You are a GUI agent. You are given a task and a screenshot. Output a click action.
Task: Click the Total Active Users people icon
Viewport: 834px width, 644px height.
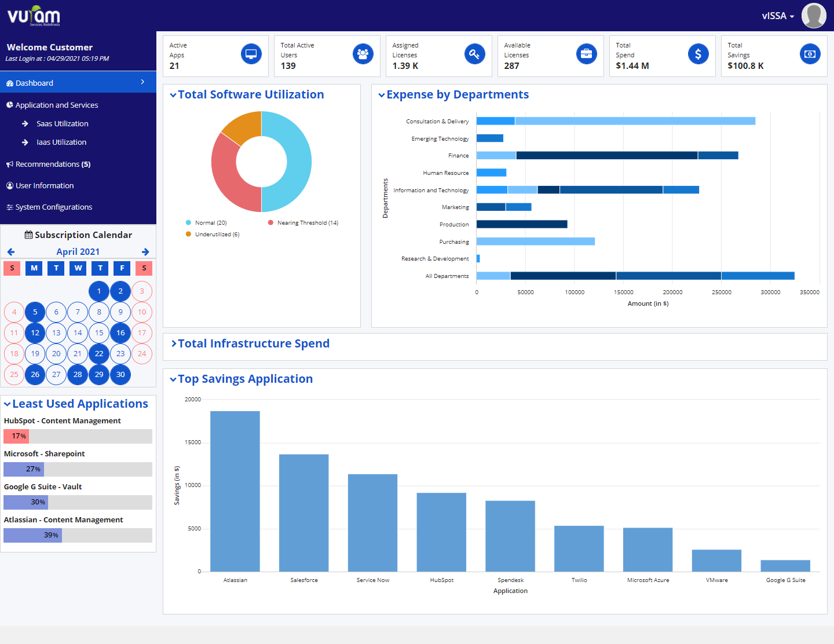tap(363, 54)
